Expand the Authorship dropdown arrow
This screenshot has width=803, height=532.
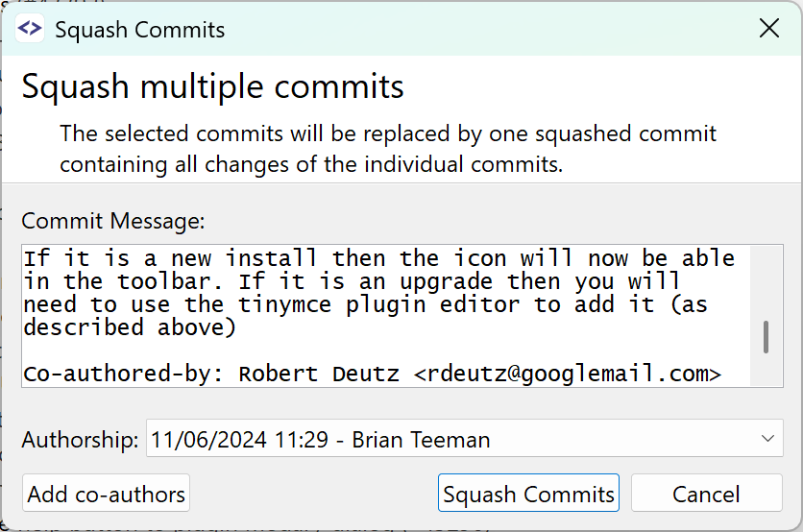[x=767, y=438]
